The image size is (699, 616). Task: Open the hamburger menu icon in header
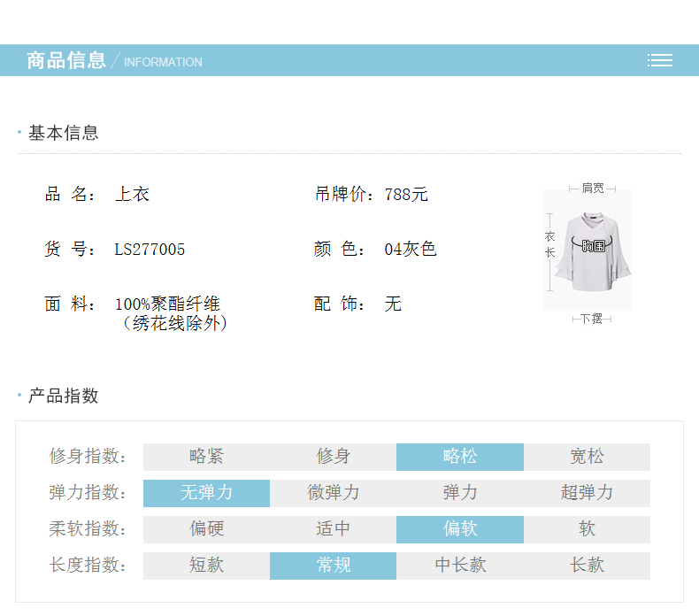point(659,60)
